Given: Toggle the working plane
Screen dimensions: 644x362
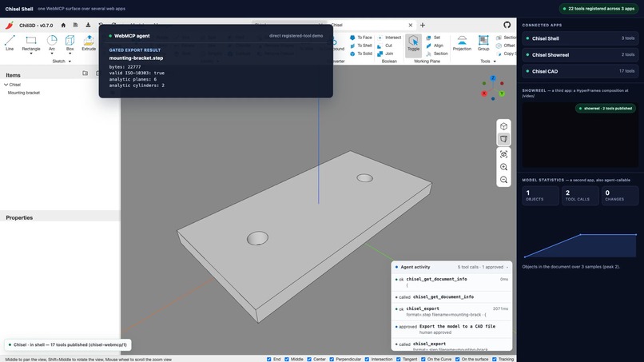Looking at the screenshot, I should 413,44.
